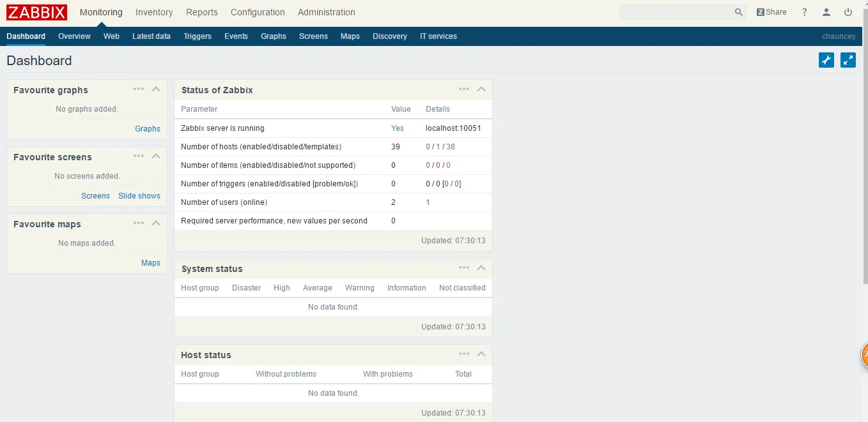Click the Slide shows link
Screen dimensions: 868x422
[139, 195]
